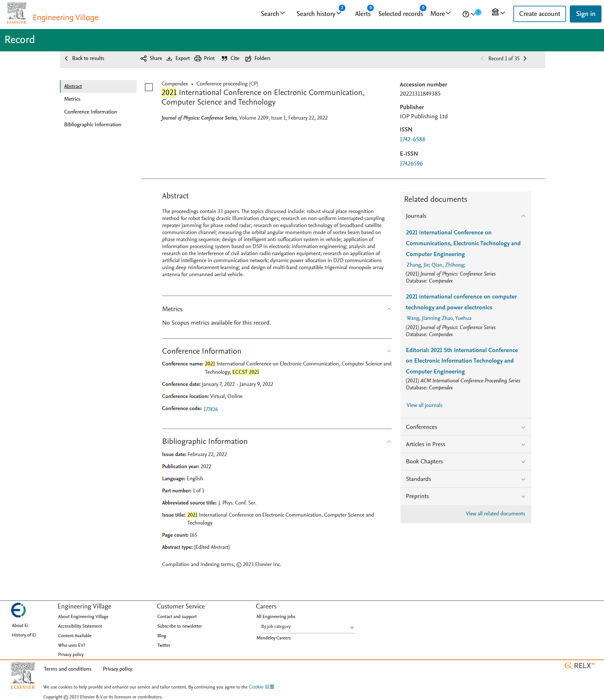Screen dimensions: 604x700
Task: Open conference code link 177426
Action: 211,409
